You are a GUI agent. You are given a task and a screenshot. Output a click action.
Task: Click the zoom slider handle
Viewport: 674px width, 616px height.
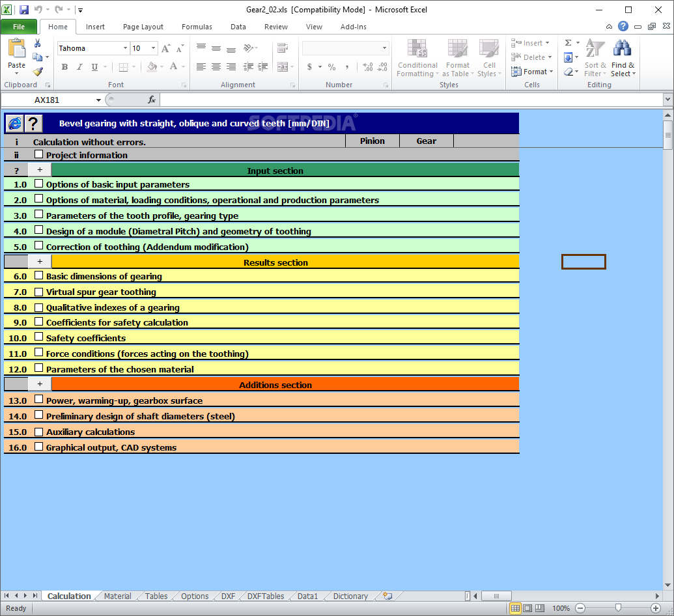[x=618, y=608]
